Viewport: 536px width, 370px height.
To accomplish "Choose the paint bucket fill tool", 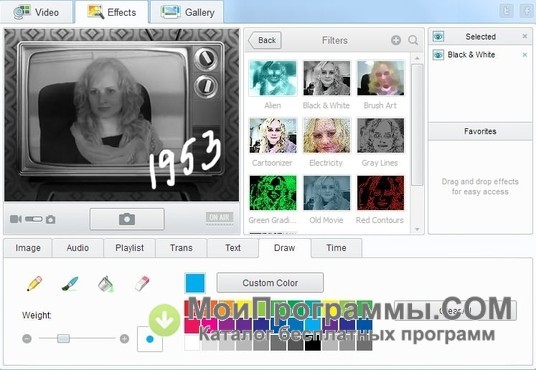I will coord(106,284).
